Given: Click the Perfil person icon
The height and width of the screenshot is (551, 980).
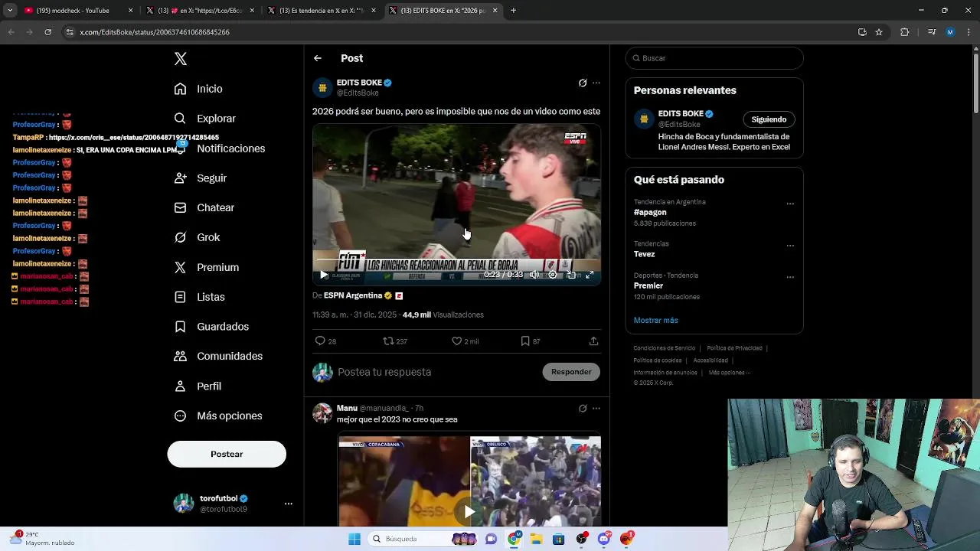Looking at the screenshot, I should click(x=180, y=386).
